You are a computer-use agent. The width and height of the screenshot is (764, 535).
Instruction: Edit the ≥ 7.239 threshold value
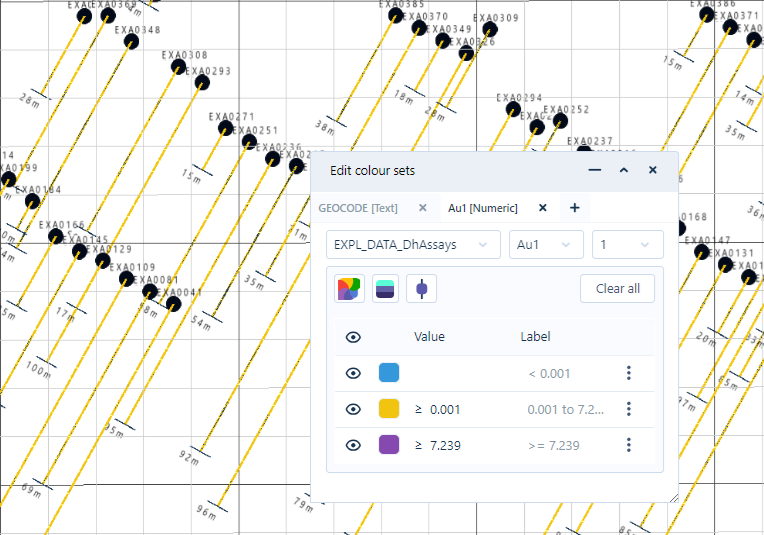pos(445,445)
